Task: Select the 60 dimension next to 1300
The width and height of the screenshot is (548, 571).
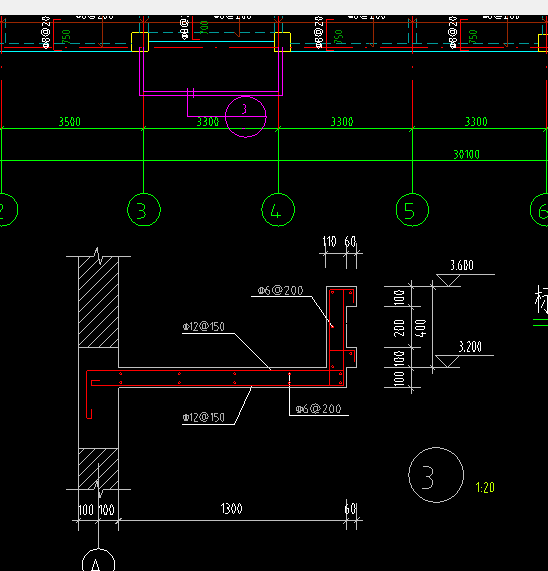Action: 350,509
